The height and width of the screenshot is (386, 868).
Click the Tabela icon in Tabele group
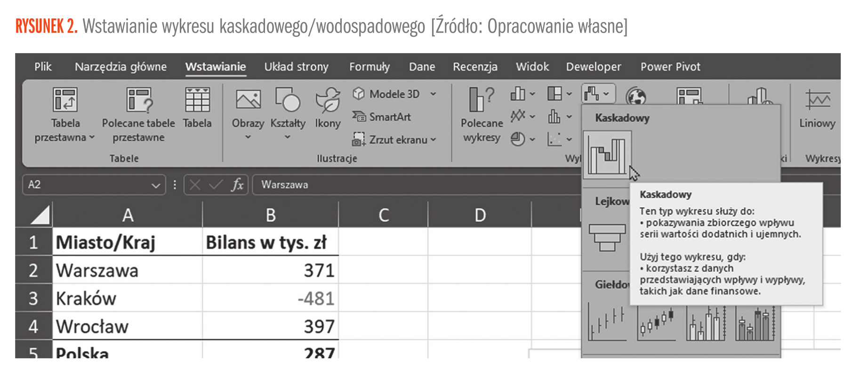[197, 107]
